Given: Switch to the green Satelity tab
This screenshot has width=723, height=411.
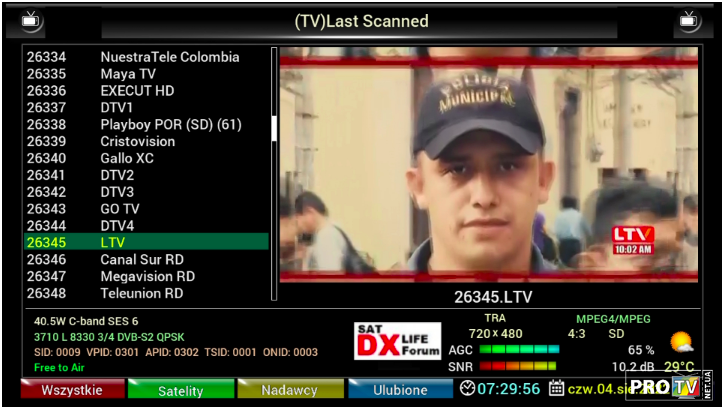Looking at the screenshot, I should 180,390.
